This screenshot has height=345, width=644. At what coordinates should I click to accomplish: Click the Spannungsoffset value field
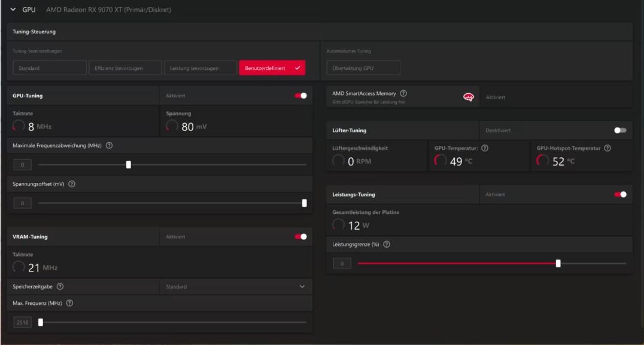click(x=22, y=203)
